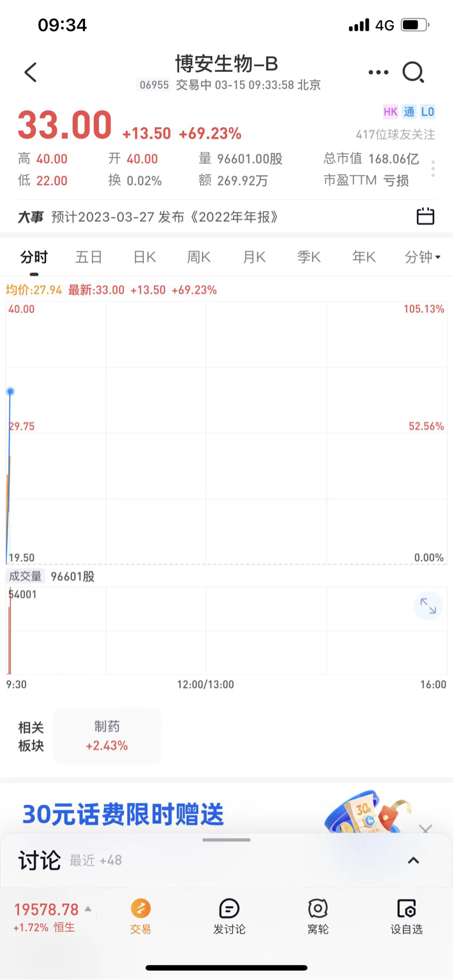Tap the blue price marker on chart
This screenshot has width=453, height=980.
10,391
